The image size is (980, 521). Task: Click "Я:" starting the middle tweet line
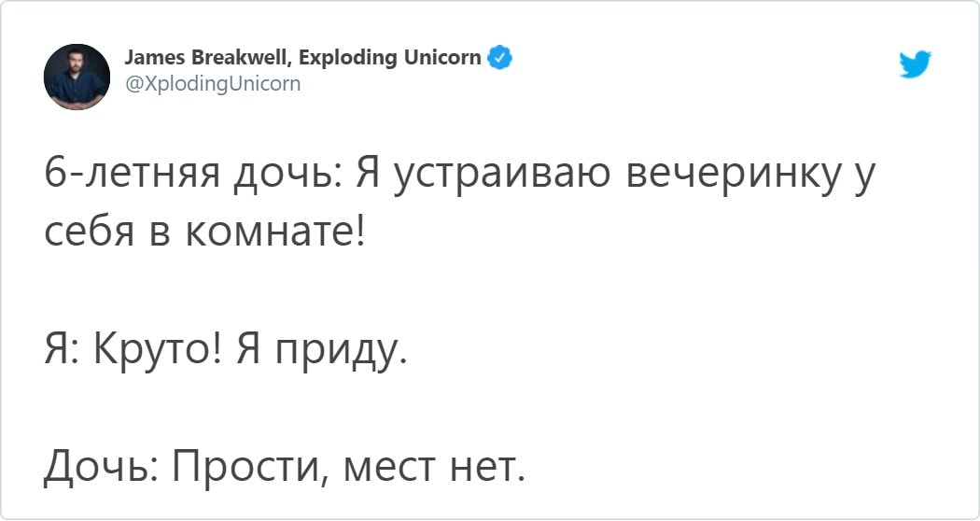[62, 354]
